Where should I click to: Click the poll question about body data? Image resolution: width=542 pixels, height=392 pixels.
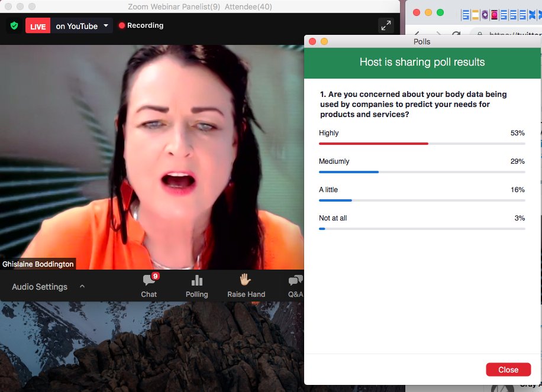point(414,104)
